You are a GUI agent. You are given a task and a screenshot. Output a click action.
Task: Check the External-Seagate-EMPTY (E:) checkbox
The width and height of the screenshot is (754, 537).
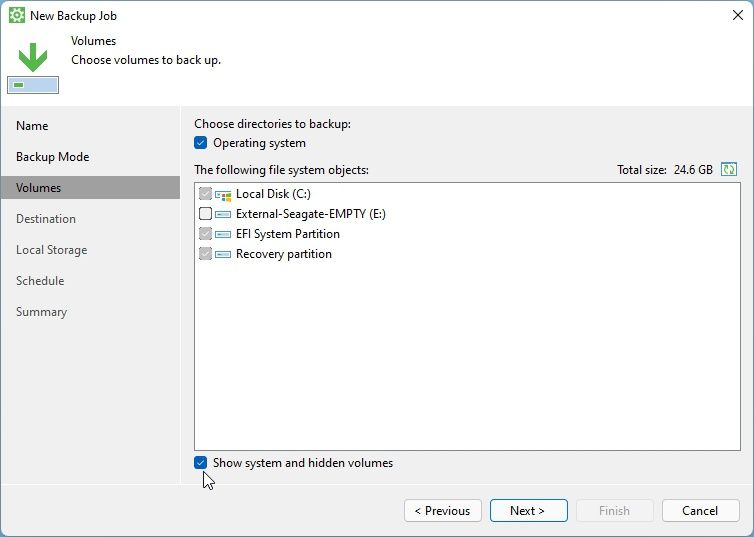[205, 213]
